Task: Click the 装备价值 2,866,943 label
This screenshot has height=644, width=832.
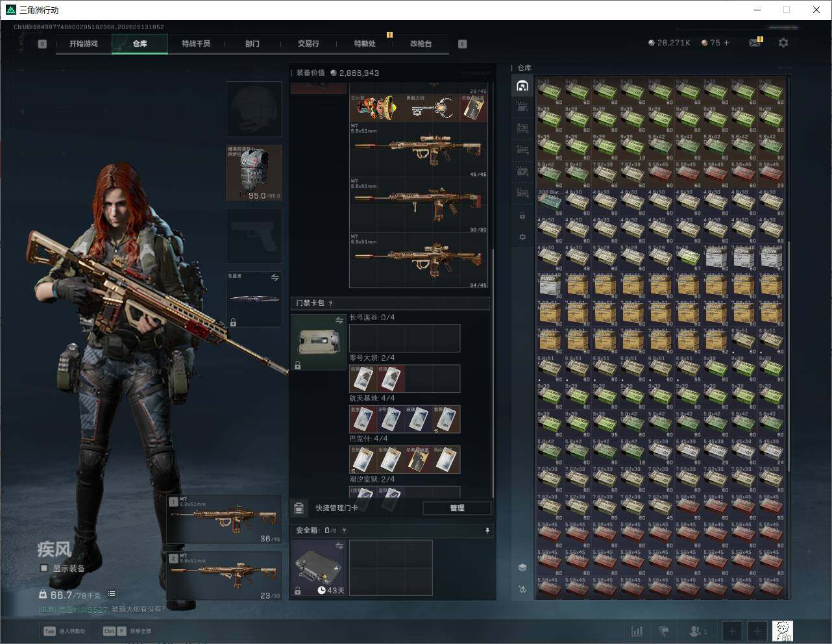Action: tap(337, 73)
